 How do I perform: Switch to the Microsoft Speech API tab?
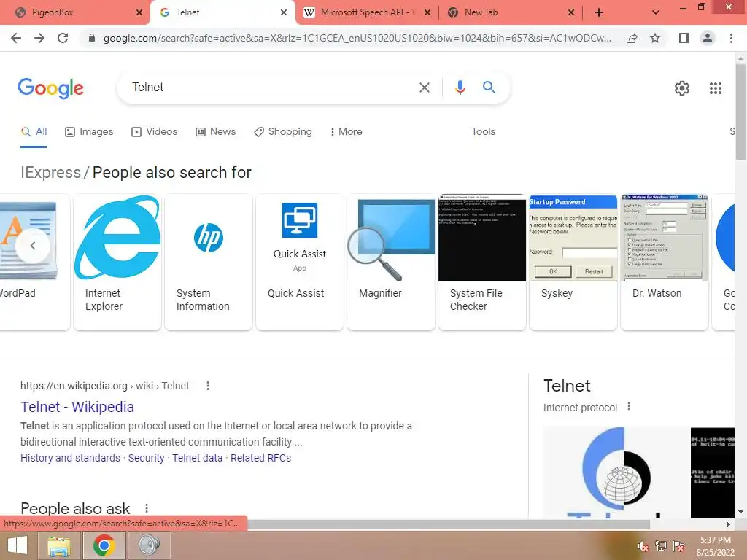coord(365,12)
